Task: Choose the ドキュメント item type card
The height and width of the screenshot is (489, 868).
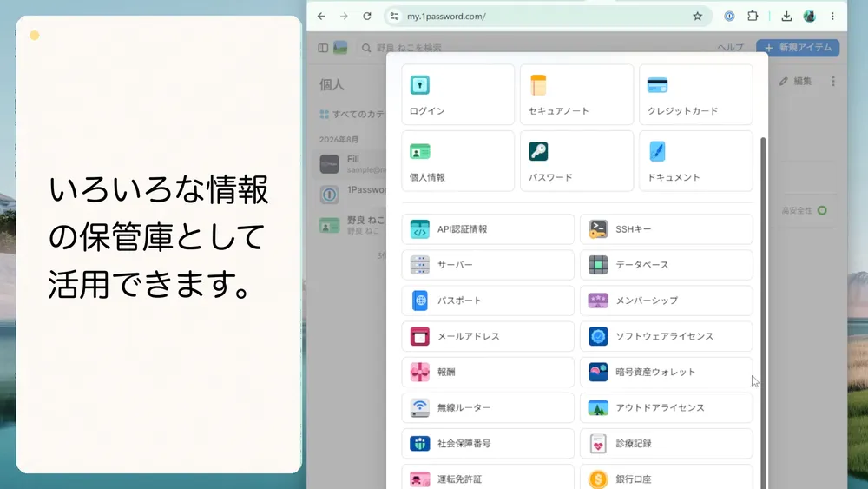Action: pos(696,162)
